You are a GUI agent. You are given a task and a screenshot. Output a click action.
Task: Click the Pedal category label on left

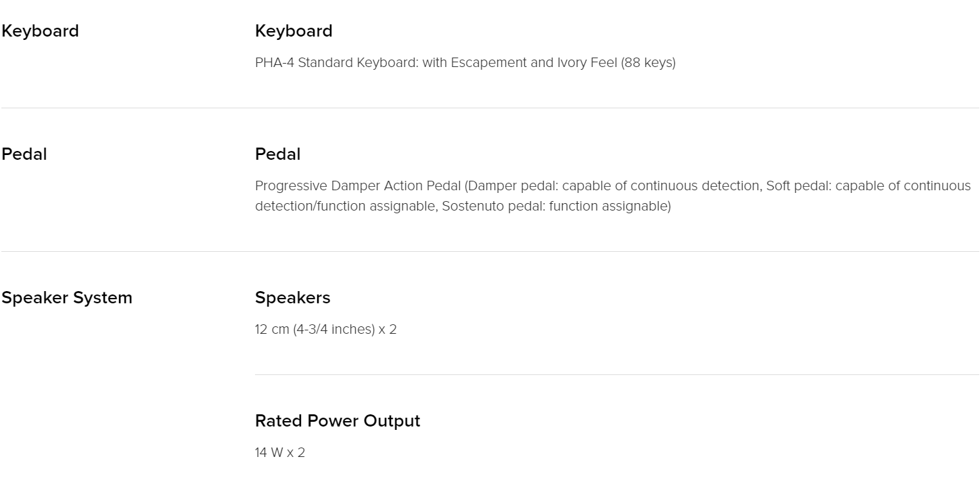[x=24, y=154]
